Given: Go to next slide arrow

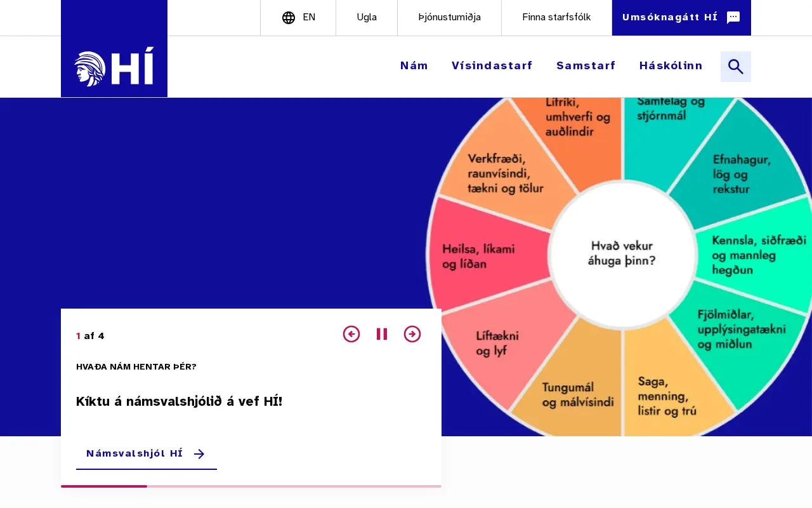Looking at the screenshot, I should 412,334.
